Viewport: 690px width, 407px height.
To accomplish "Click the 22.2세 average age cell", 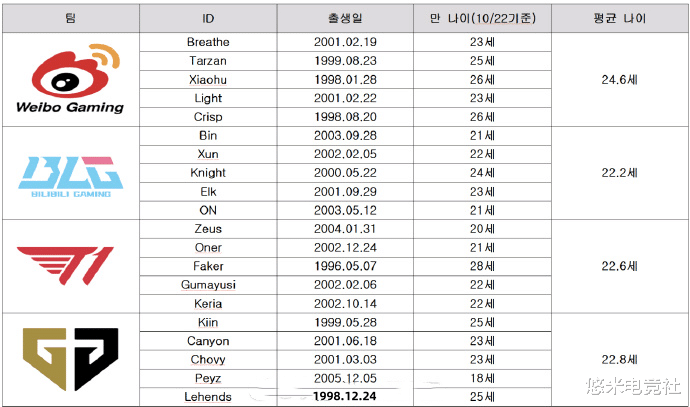I will (620, 173).
